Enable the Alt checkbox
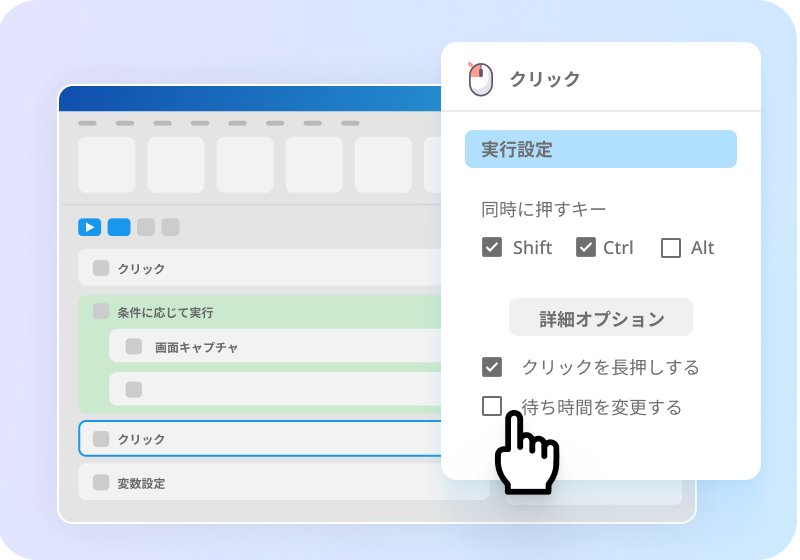This screenshot has width=800, height=560. [x=670, y=248]
